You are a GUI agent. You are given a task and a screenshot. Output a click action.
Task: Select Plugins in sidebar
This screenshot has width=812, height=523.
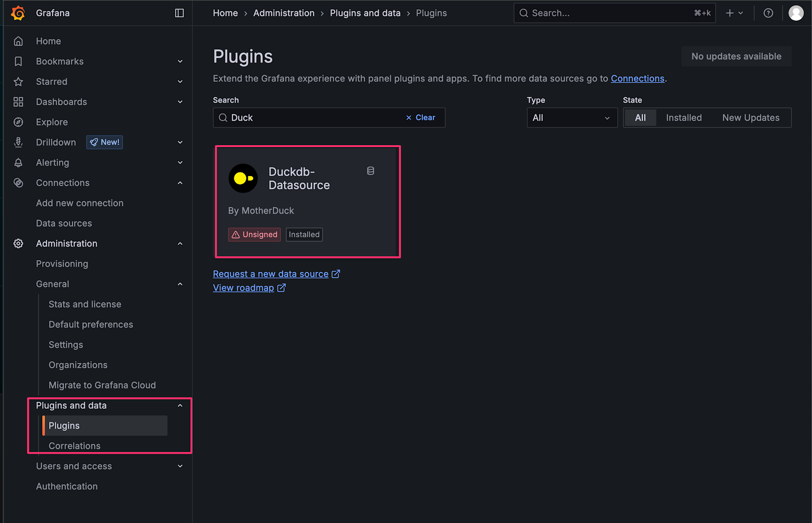[x=105, y=425]
